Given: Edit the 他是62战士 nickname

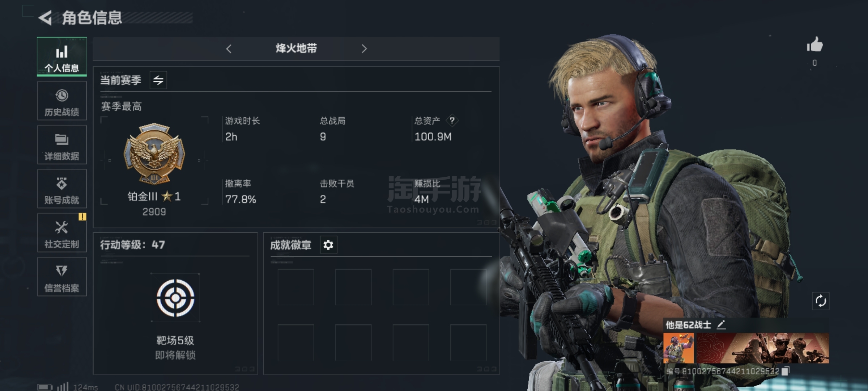Looking at the screenshot, I should tap(721, 325).
